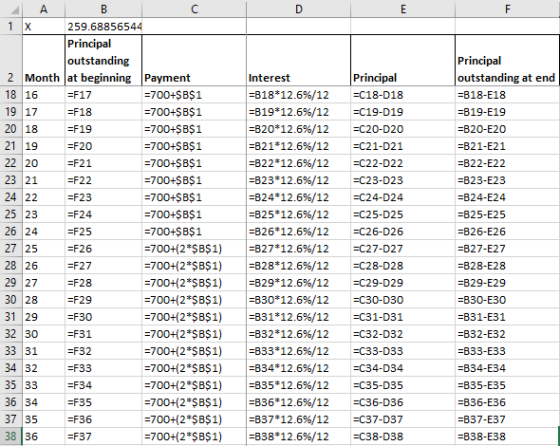Screen dimensions: 560x446
Task: Select row 2 header
Action: [11, 60]
